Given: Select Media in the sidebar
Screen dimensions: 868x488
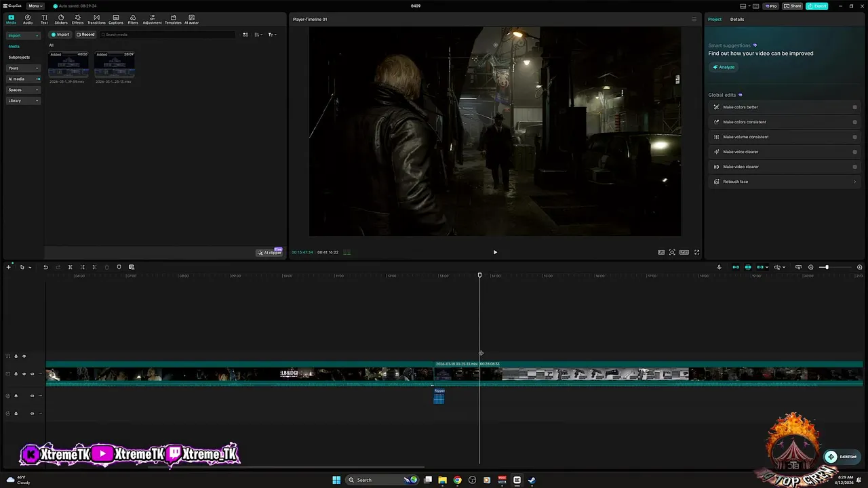Looking at the screenshot, I should (x=14, y=46).
